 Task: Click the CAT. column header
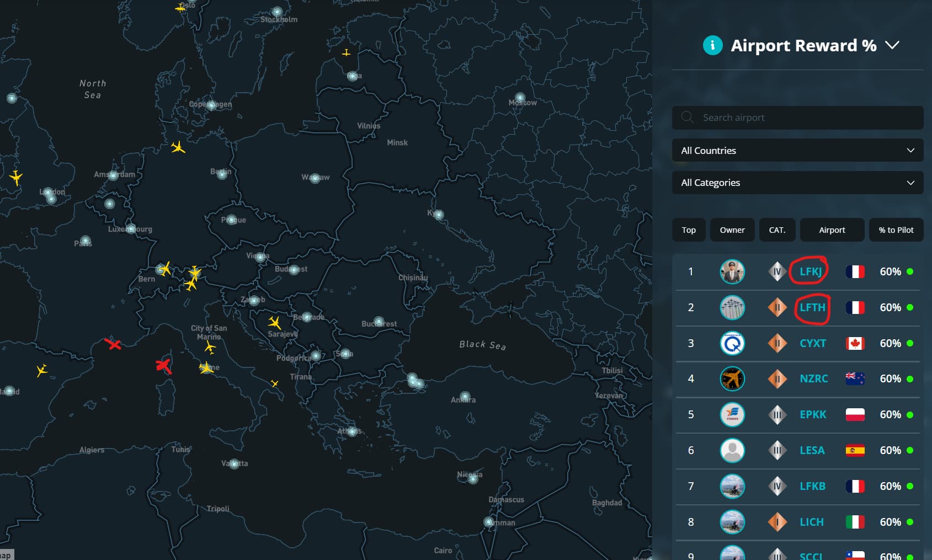pos(777,230)
